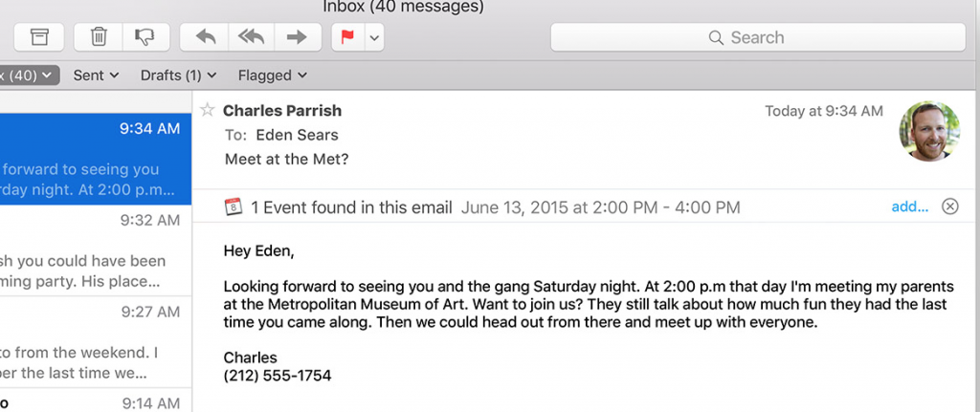Viewport: 980px width, 412px height.
Task: Click the add... link for the event
Action: click(x=909, y=206)
